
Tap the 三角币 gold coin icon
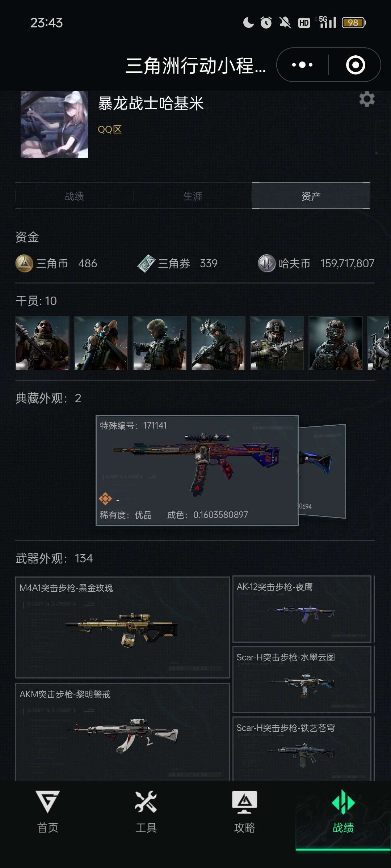click(24, 263)
